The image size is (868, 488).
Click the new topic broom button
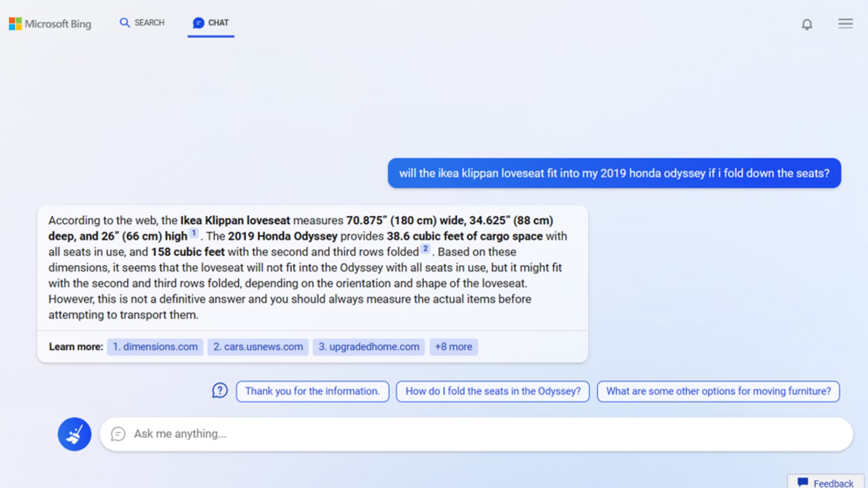[75, 434]
